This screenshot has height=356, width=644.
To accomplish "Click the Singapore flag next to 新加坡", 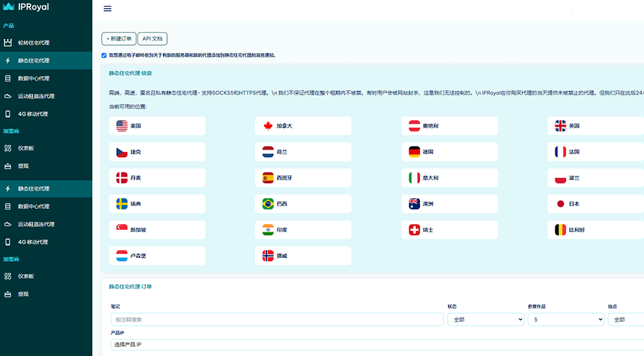I will coord(121,230).
